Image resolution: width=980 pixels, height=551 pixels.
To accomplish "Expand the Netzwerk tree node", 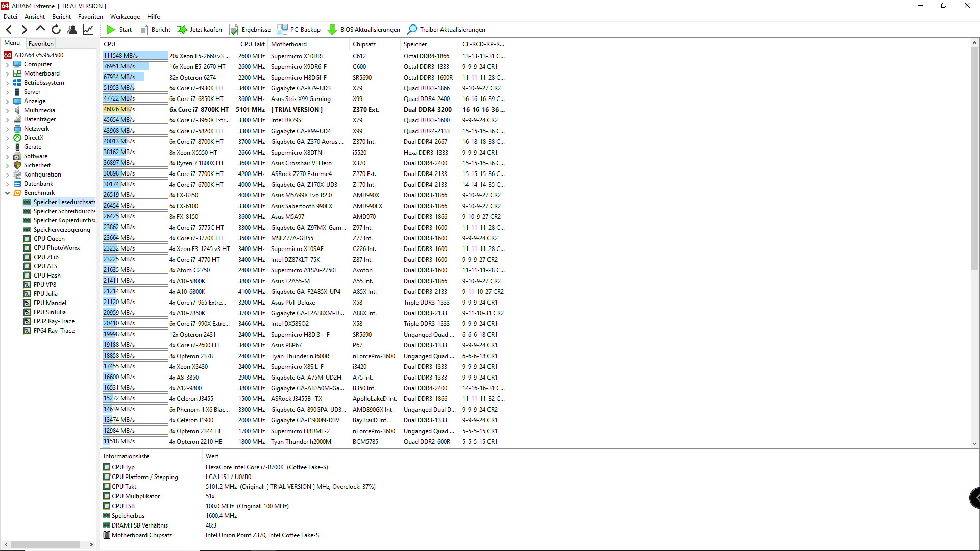I will click(x=7, y=129).
